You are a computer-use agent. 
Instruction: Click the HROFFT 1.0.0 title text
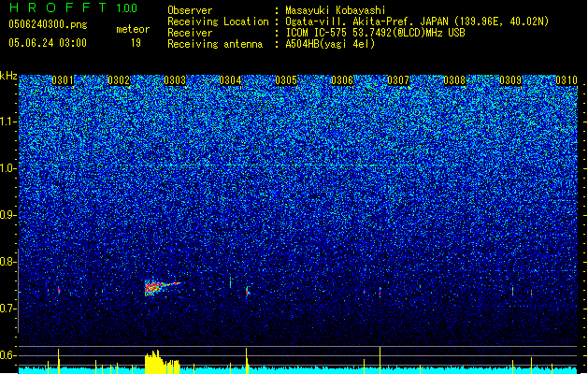click(x=74, y=7)
